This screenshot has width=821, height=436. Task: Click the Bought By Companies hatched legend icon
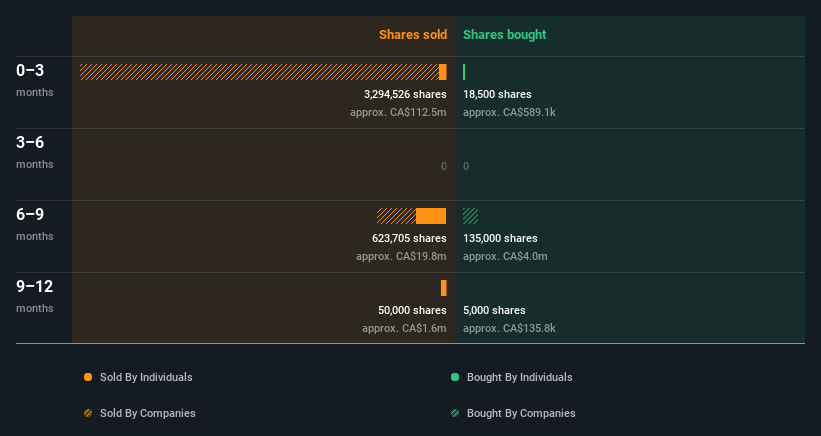[455, 413]
